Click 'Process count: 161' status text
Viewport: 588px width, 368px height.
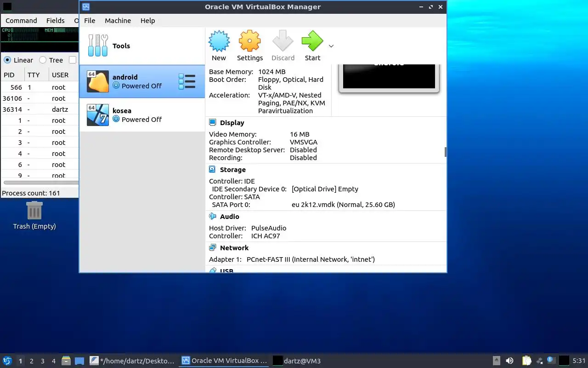tap(31, 193)
